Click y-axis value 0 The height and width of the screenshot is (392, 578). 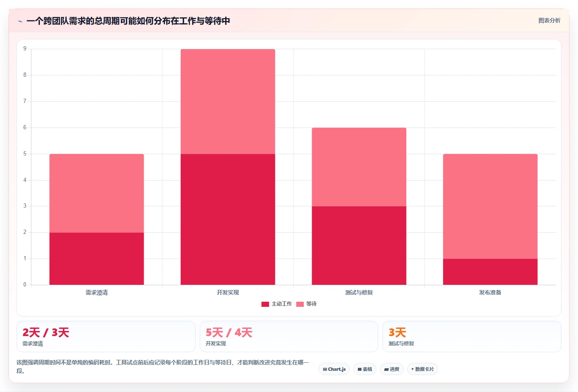pos(25,285)
